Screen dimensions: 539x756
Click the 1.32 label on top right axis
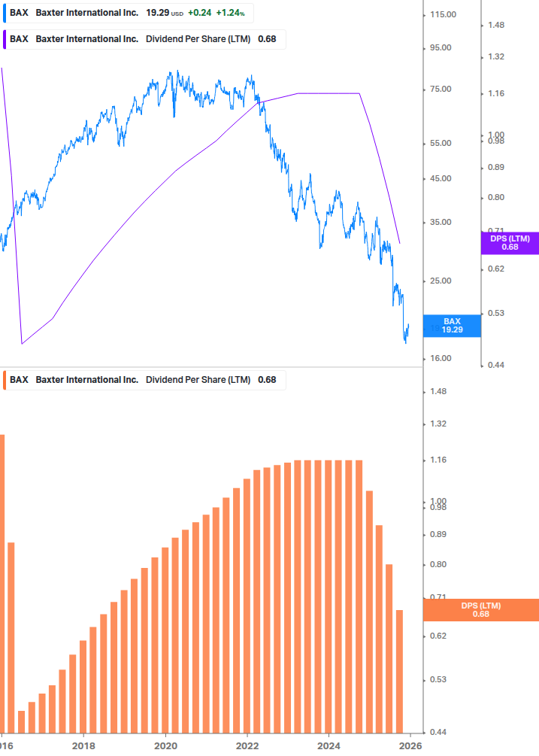[496, 57]
